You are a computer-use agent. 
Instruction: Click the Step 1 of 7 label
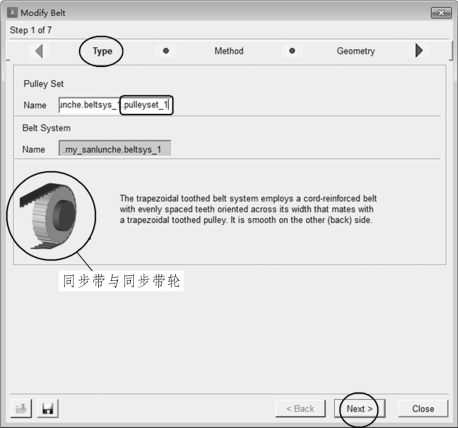[x=31, y=30]
